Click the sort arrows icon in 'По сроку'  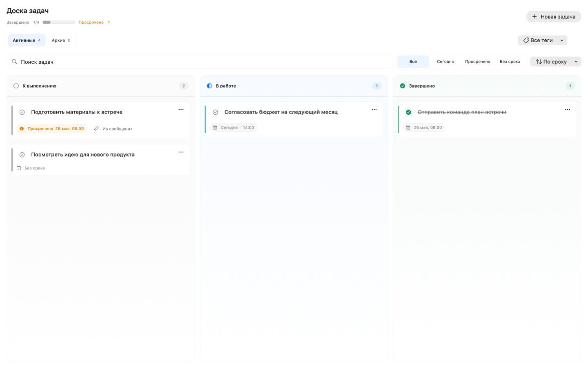tap(539, 62)
